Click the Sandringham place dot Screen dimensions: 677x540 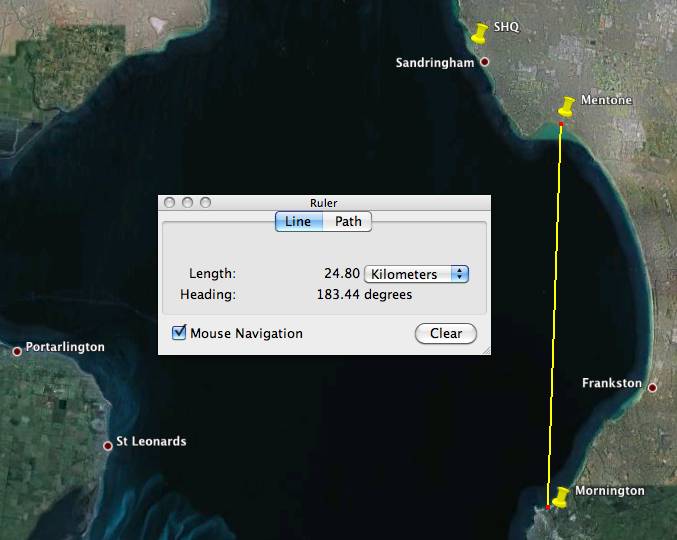[485, 62]
